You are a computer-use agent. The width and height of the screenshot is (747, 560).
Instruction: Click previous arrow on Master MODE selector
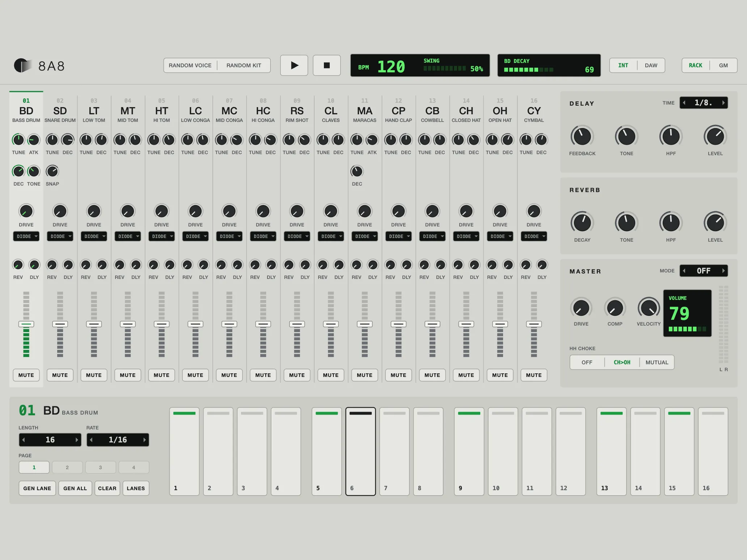click(x=684, y=271)
